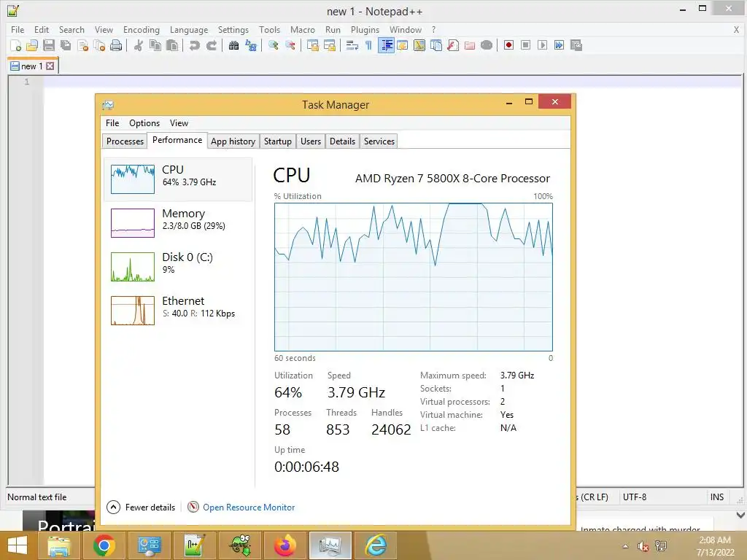The width and height of the screenshot is (747, 560).
Task: Toggle the Indent Guide toolbar icon
Action: (386, 45)
